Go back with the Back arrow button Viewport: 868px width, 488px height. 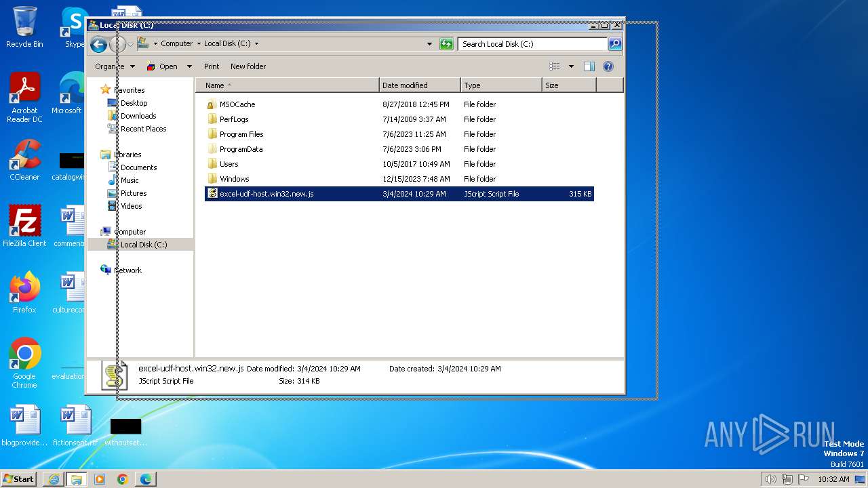coord(98,45)
